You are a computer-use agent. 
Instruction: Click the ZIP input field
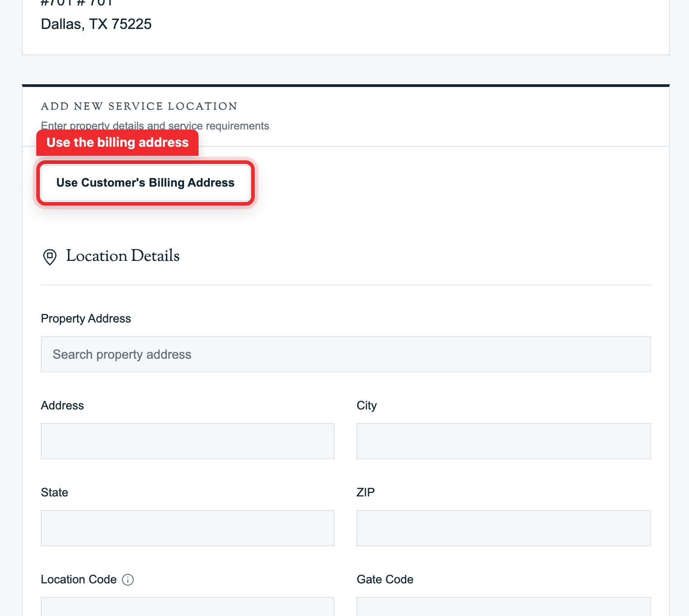coord(503,528)
